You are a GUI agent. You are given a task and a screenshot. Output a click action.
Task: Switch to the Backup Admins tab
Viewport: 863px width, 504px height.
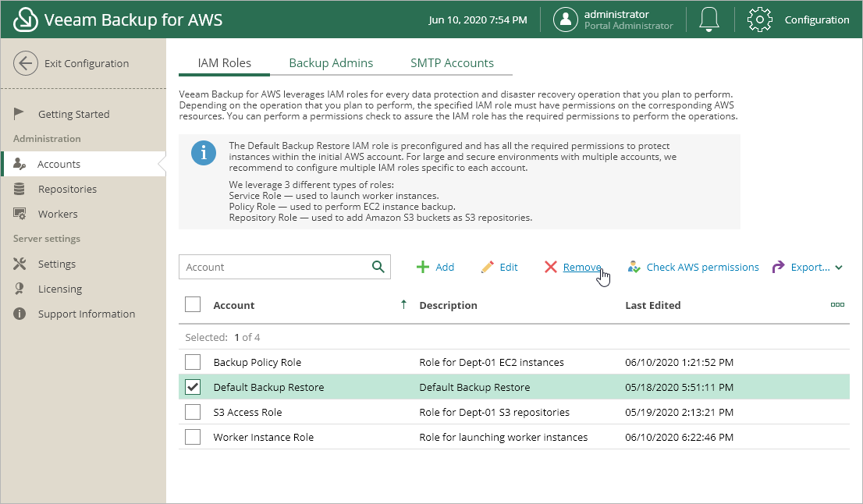pos(331,62)
